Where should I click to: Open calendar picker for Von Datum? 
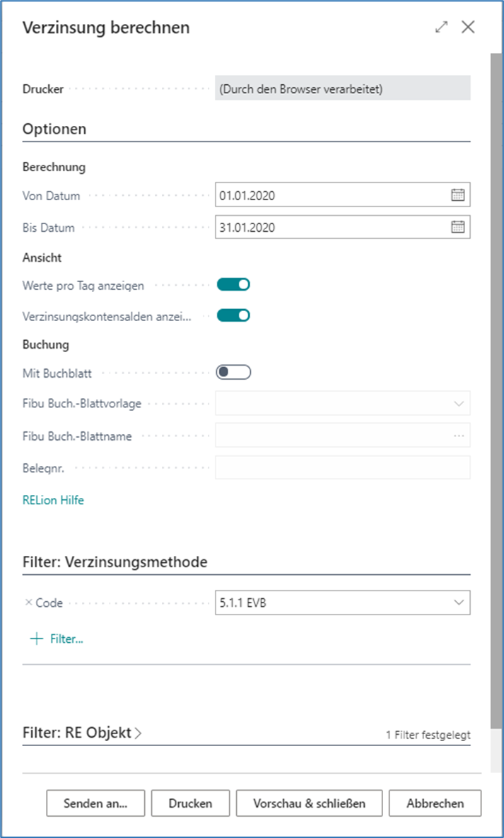(457, 195)
